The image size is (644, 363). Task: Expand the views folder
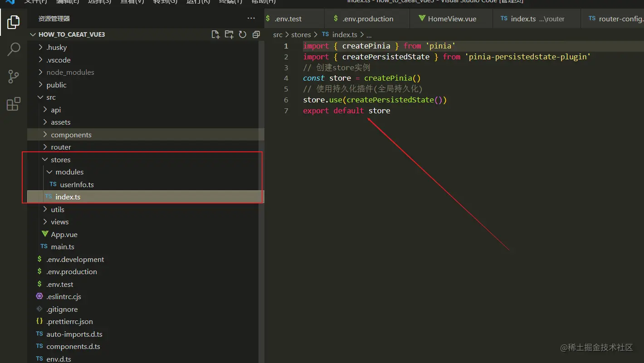[x=145, y=222]
